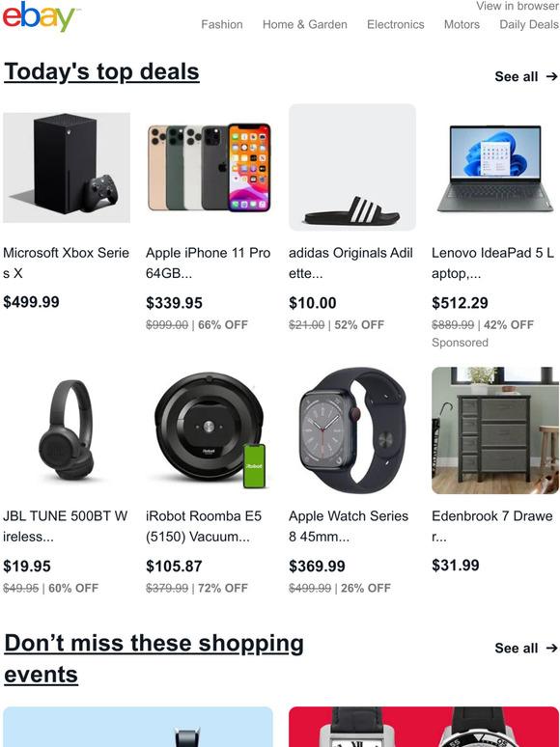Open the Fashion category
The image size is (560, 747).
pos(222,24)
